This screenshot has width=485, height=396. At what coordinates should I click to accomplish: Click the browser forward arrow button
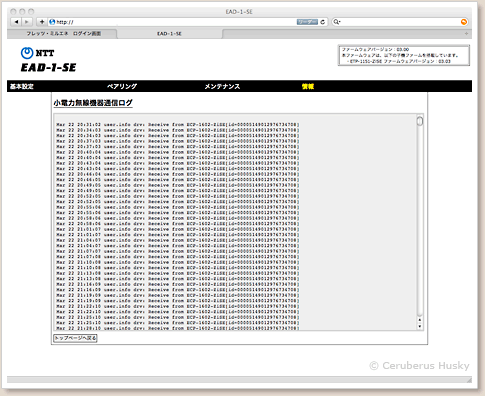pyautogui.click(x=27, y=22)
